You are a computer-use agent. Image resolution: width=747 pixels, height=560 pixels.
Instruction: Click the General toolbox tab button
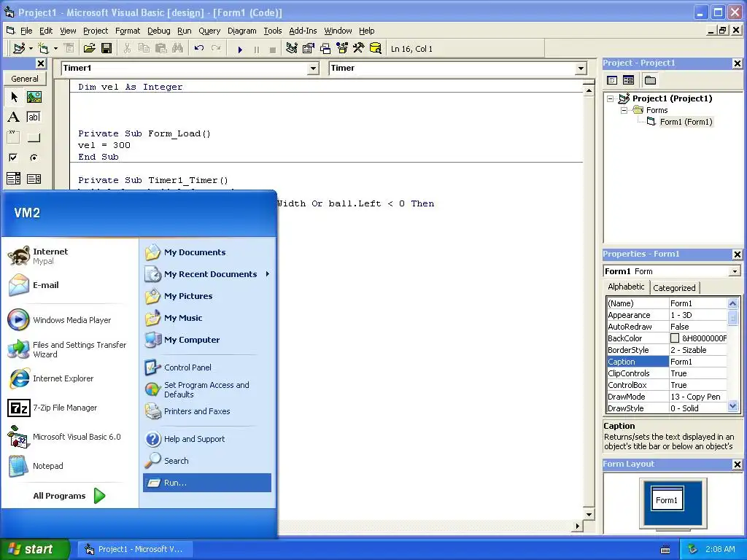click(24, 79)
